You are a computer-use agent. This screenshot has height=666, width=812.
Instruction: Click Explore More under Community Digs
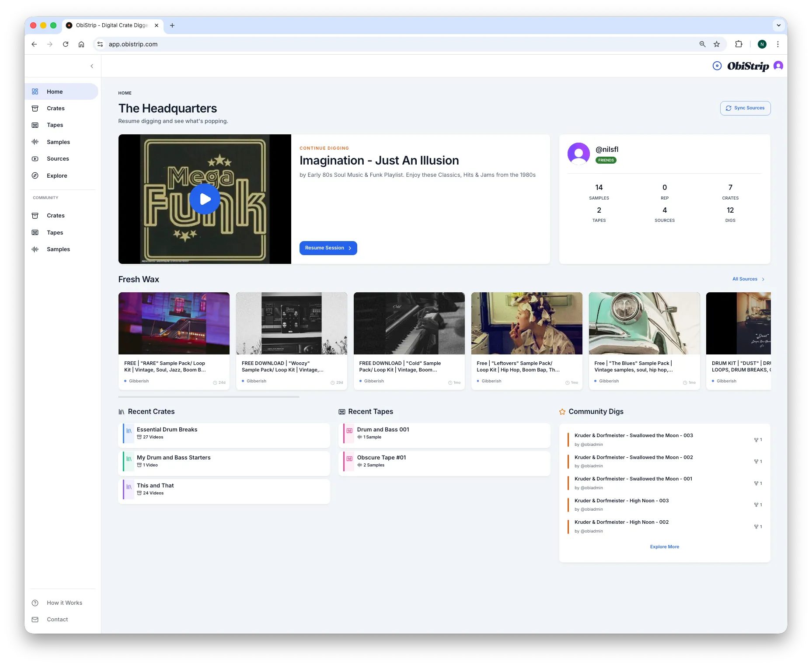pos(664,547)
